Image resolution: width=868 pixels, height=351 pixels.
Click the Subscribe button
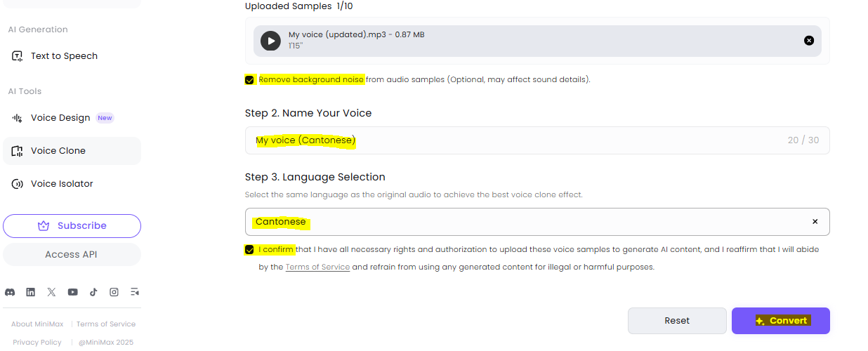point(72,226)
